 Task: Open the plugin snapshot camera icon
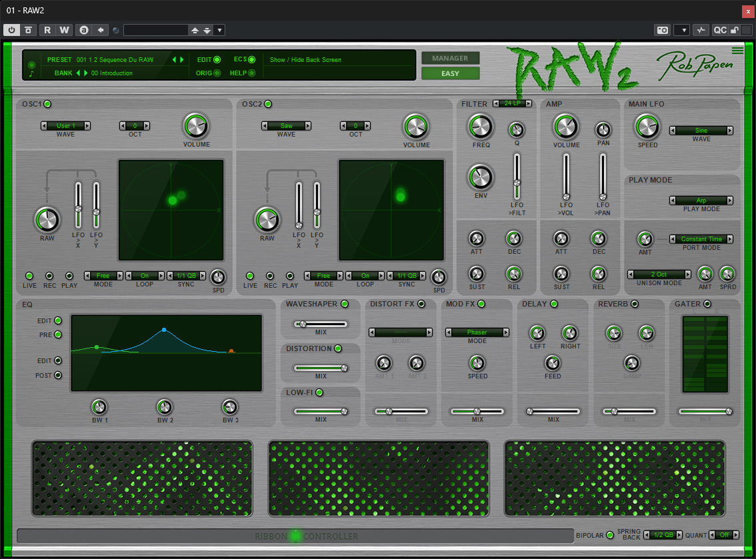[x=663, y=30]
